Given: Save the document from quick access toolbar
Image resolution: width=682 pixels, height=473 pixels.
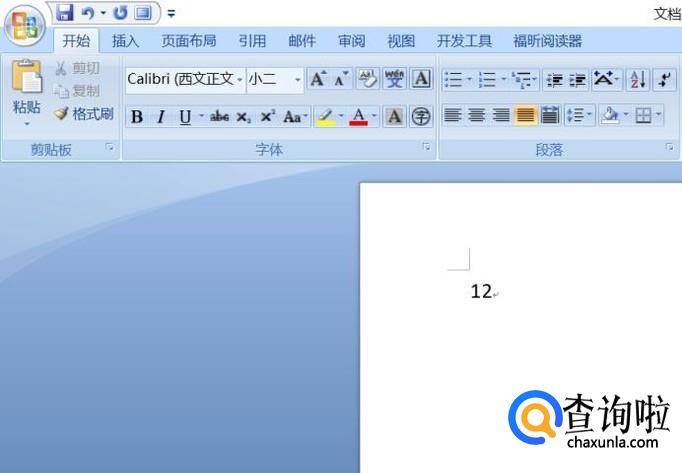Looking at the screenshot, I should click(65, 13).
